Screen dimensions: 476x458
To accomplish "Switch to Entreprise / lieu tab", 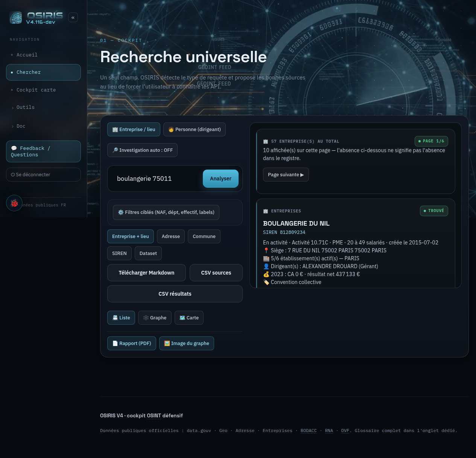I will (134, 129).
